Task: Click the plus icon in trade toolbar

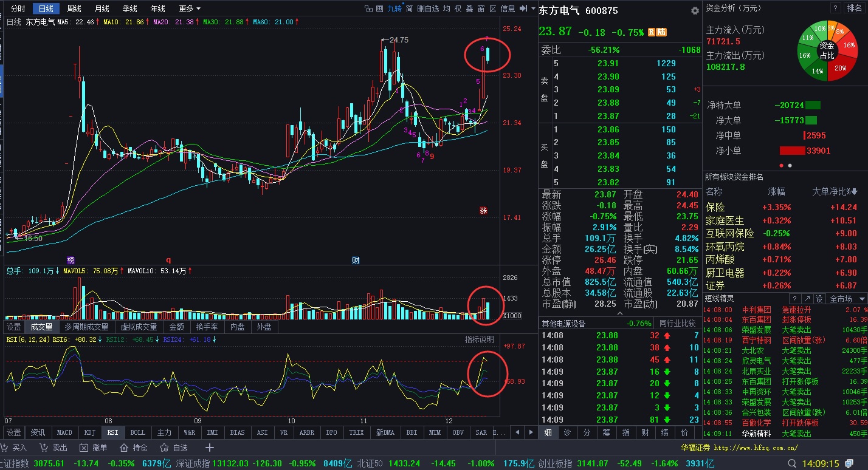Action: pos(210,448)
